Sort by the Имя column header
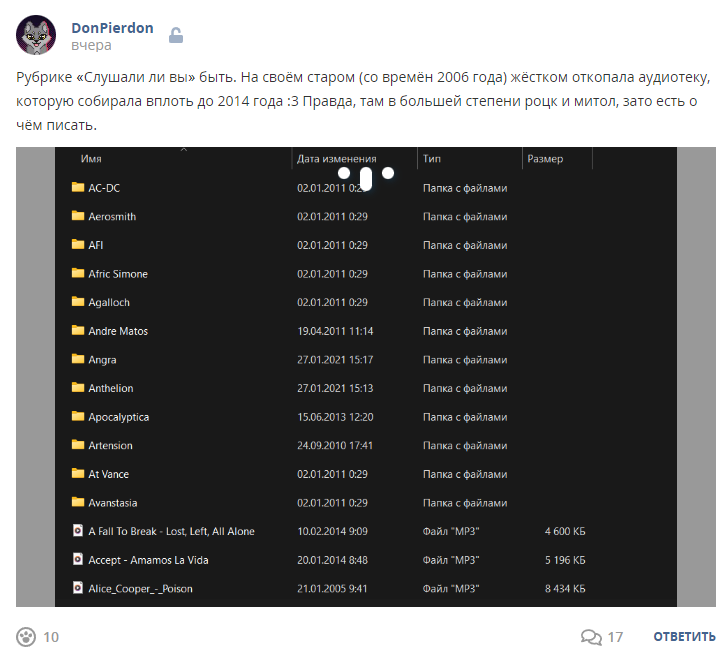This screenshot has width=727, height=654. (x=91, y=159)
